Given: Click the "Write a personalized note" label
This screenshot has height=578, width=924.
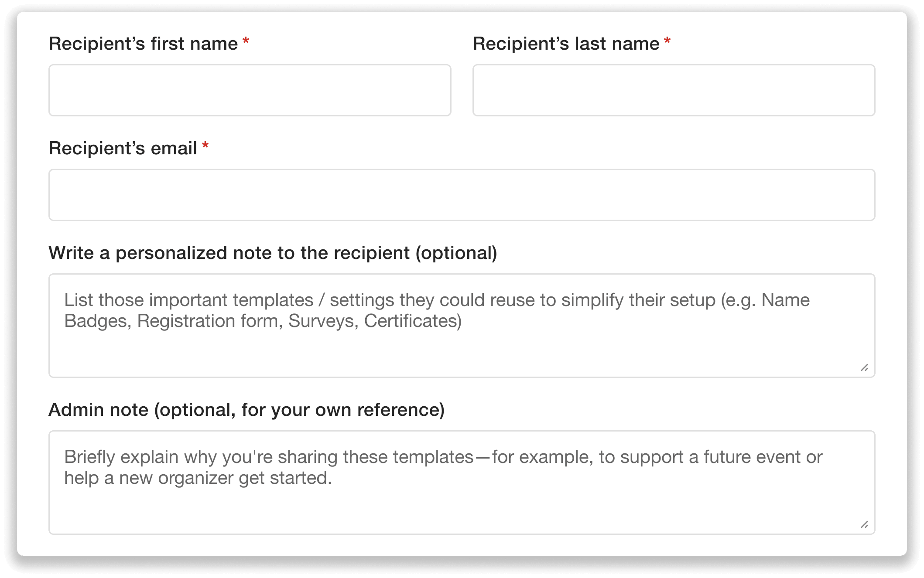Looking at the screenshot, I should pyautogui.click(x=273, y=253).
